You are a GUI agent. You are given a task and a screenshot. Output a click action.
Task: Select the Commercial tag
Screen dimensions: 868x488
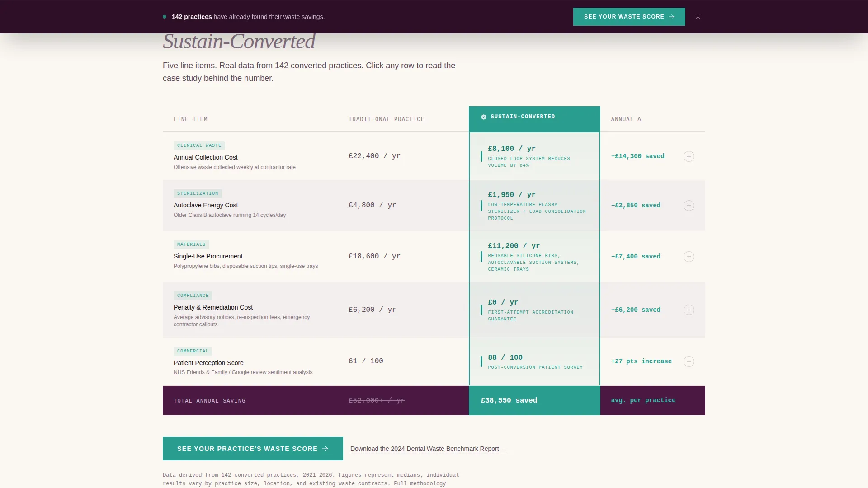(x=193, y=351)
